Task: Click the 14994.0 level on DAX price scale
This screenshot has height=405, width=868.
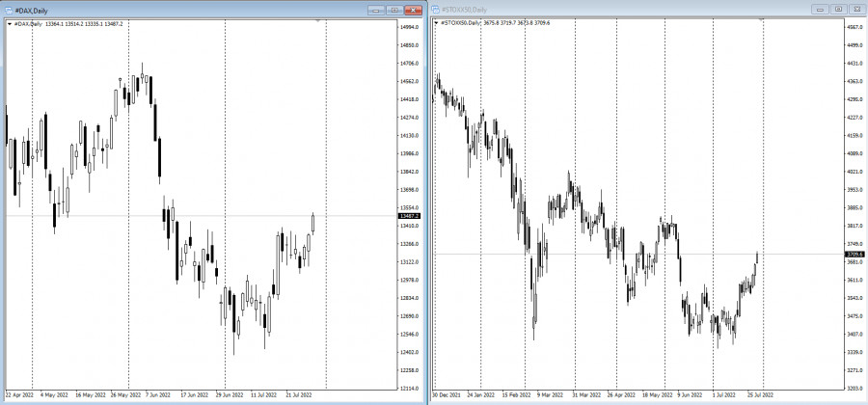Action: pos(408,27)
